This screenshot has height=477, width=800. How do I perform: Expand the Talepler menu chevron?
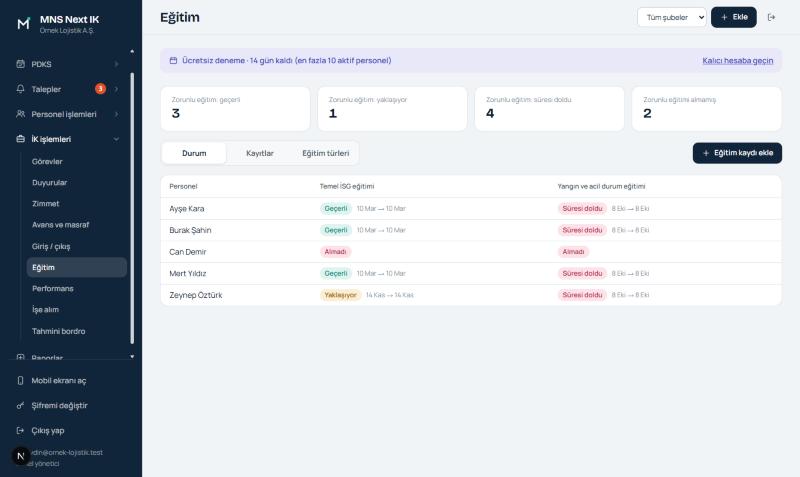116,89
